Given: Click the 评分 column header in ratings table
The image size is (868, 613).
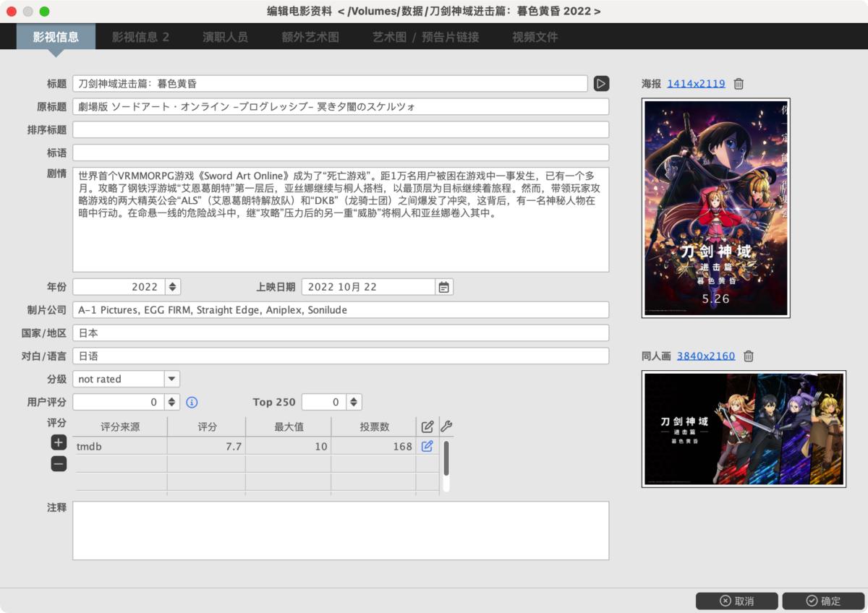Looking at the screenshot, I should (207, 427).
